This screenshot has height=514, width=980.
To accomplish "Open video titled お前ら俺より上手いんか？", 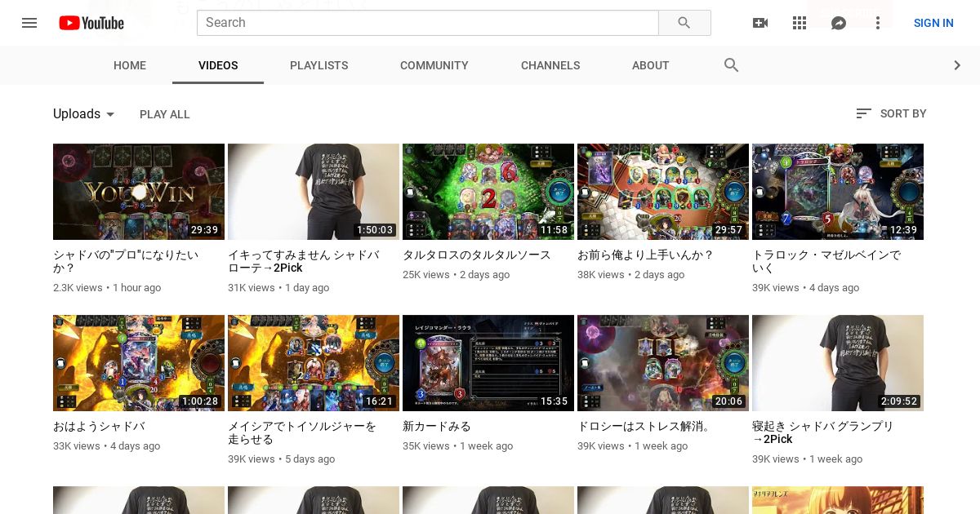I will pos(646,255).
